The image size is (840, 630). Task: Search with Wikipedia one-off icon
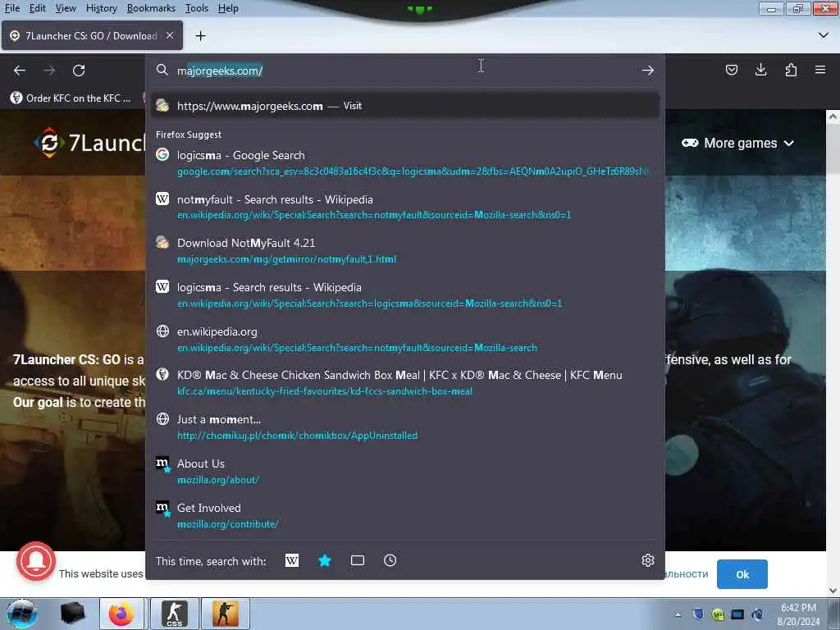292,560
